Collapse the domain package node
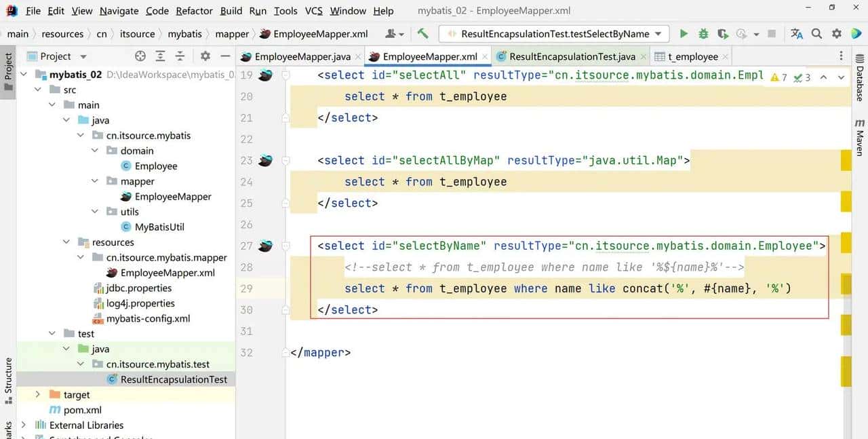The image size is (868, 439). (x=95, y=151)
